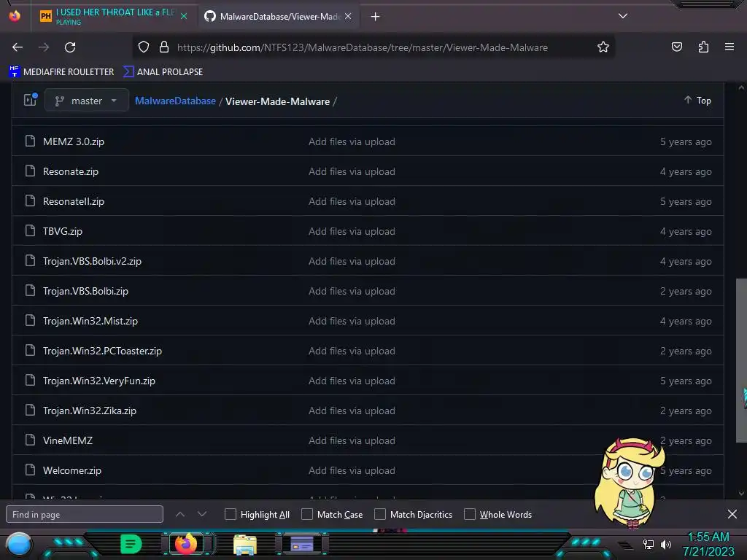747x560 pixels.
Task: Open Trojan.VBS.Bolbi.v2.zip file
Action: coord(92,261)
